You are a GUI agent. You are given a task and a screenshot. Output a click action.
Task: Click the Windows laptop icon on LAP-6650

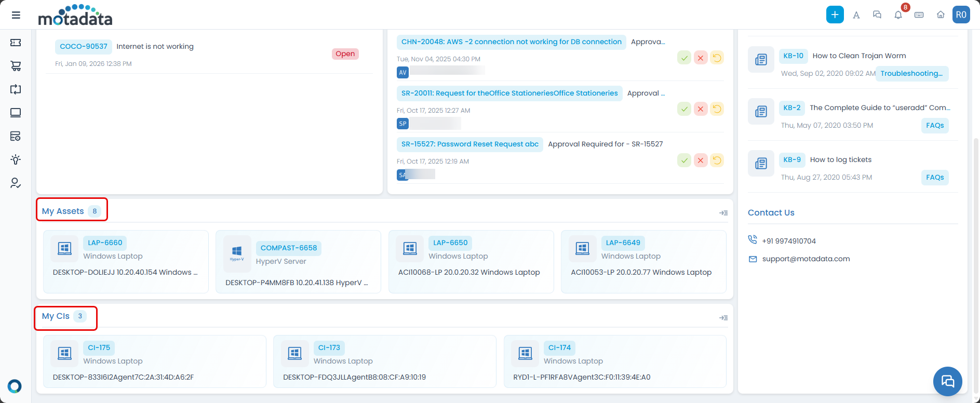click(x=410, y=249)
